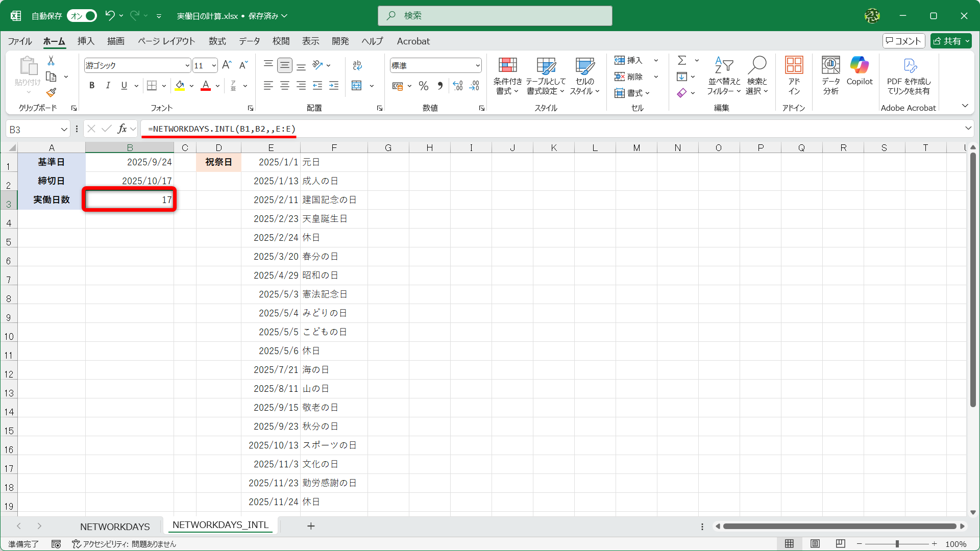
Task: Open Copilot
Action: [x=860, y=71]
